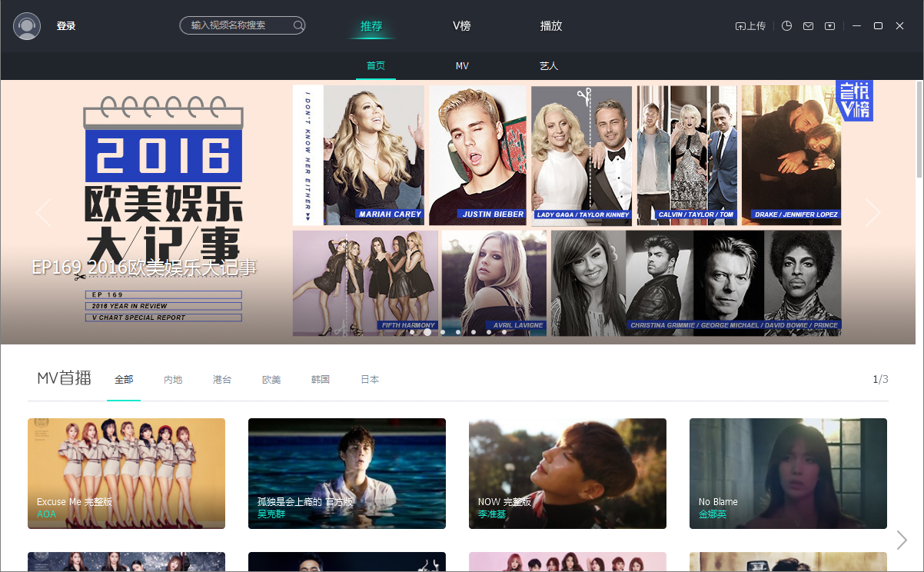Select the MV sub-tab
This screenshot has width=924, height=572.
[x=462, y=66]
